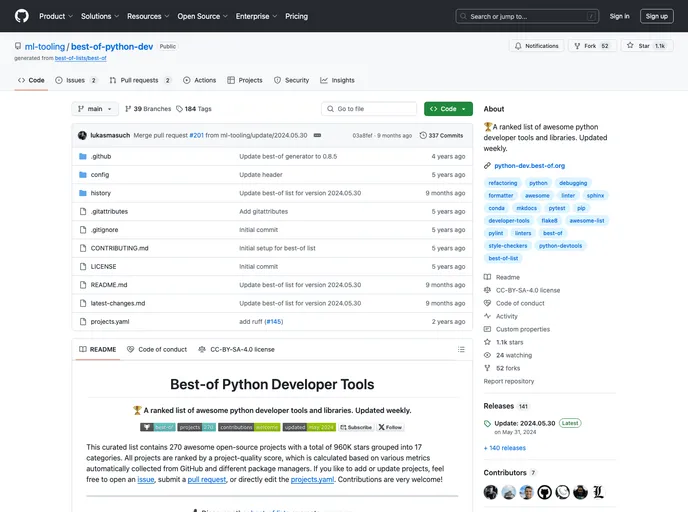The width and height of the screenshot is (688, 512).
Task: Click the flake8 topic tag
Action: (x=549, y=221)
